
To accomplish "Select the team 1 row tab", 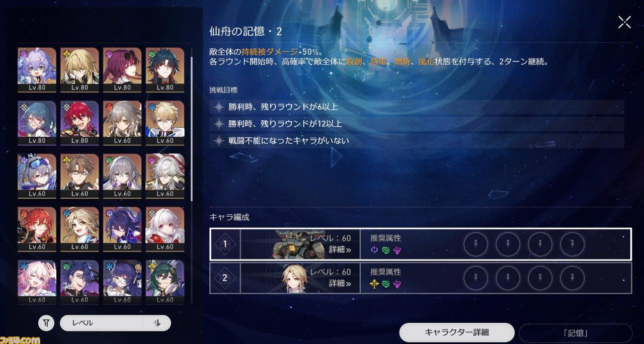I will [225, 244].
